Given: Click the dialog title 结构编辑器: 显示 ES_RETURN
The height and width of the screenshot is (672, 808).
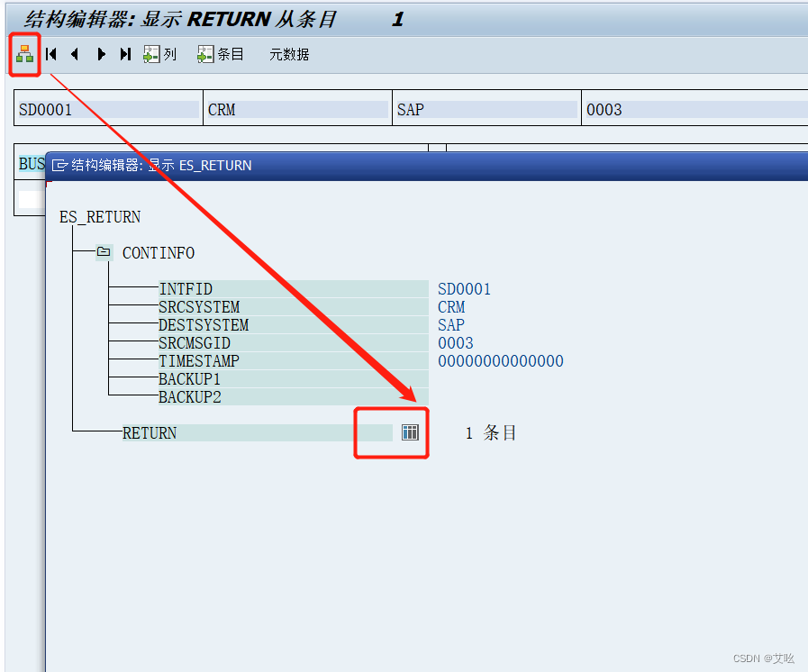Looking at the screenshot, I should tap(162, 165).
